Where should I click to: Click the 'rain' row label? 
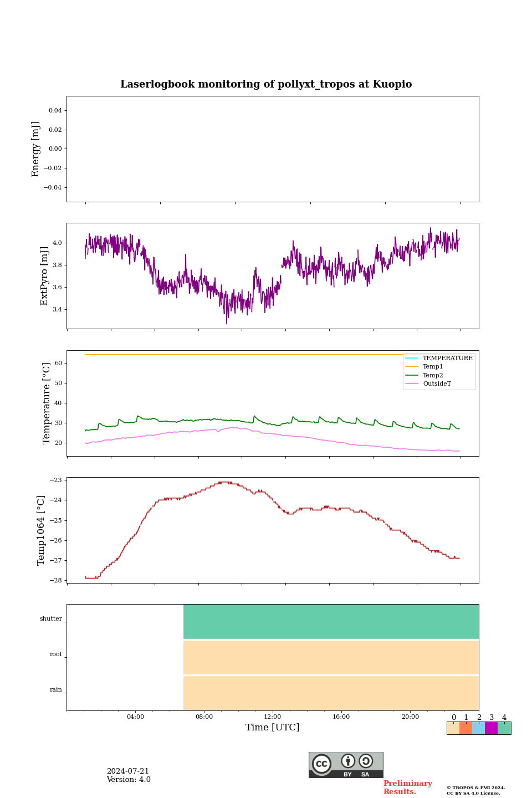tap(56, 690)
